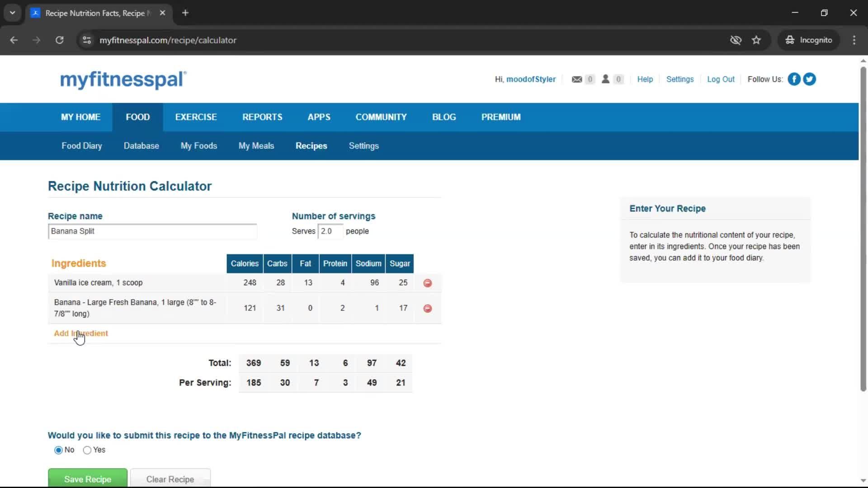Image resolution: width=868 pixels, height=488 pixels.
Task: Open the Facebook follow icon
Action: 794,79
